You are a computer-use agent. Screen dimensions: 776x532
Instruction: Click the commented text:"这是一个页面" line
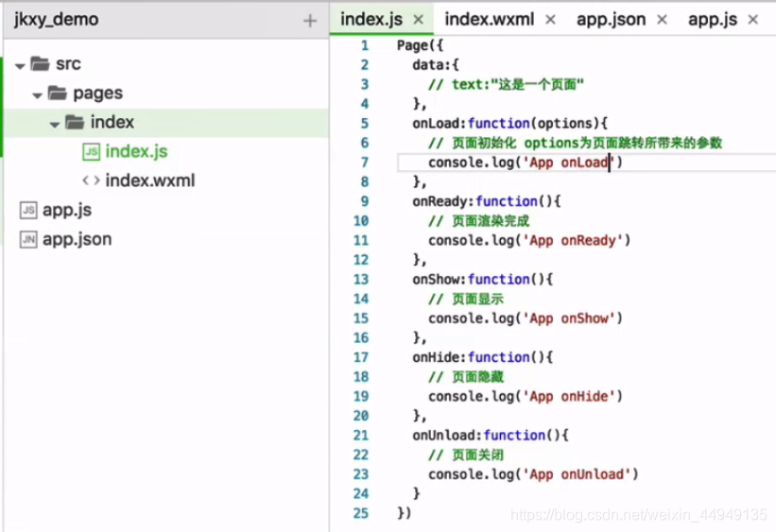click(x=506, y=85)
